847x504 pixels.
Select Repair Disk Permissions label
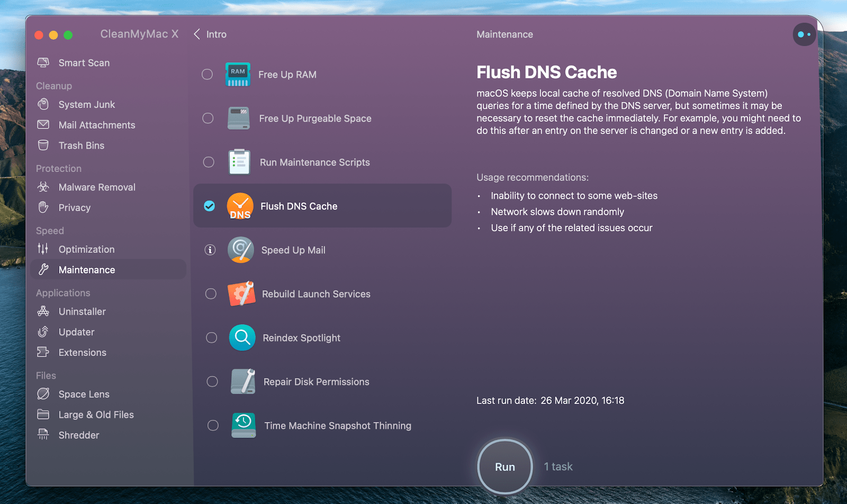[317, 381]
